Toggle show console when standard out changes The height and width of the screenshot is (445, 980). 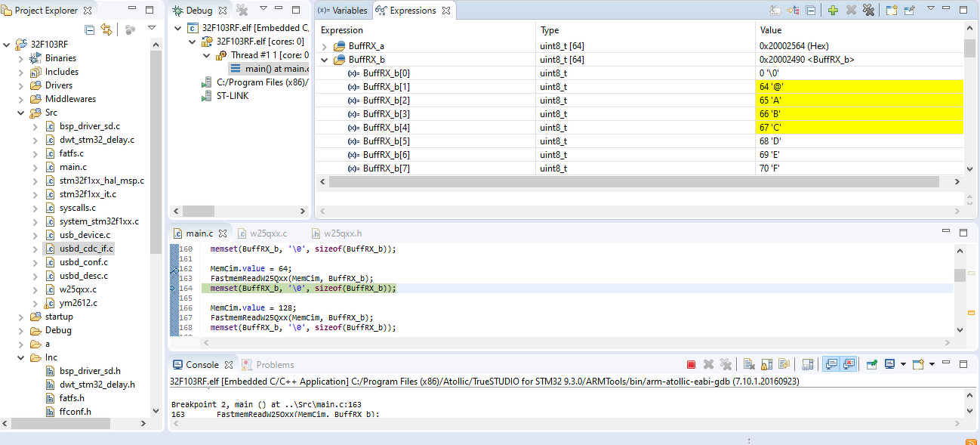tap(831, 364)
